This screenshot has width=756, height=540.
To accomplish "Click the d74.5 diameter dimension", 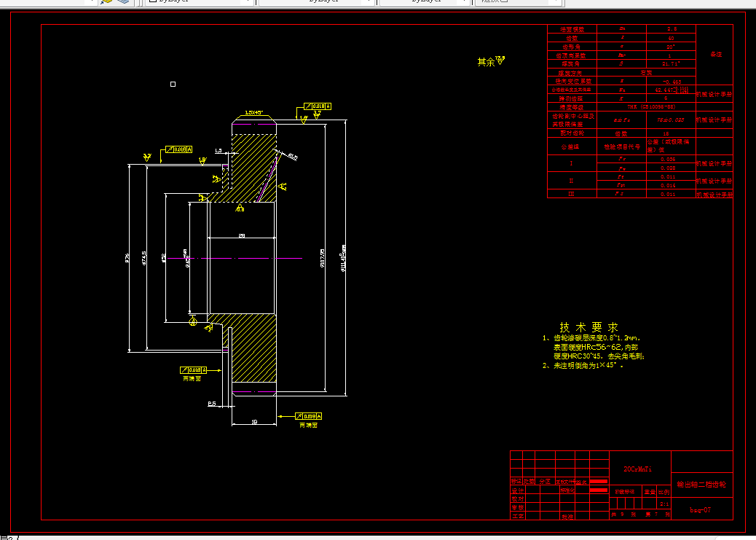I will (x=144, y=258).
